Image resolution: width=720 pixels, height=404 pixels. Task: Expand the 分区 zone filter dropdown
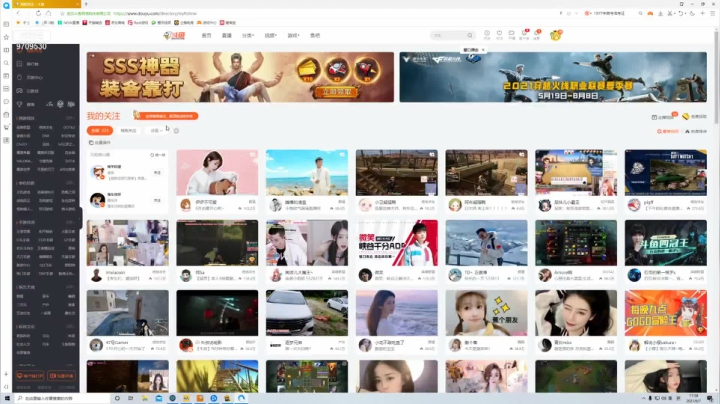[x=156, y=130]
